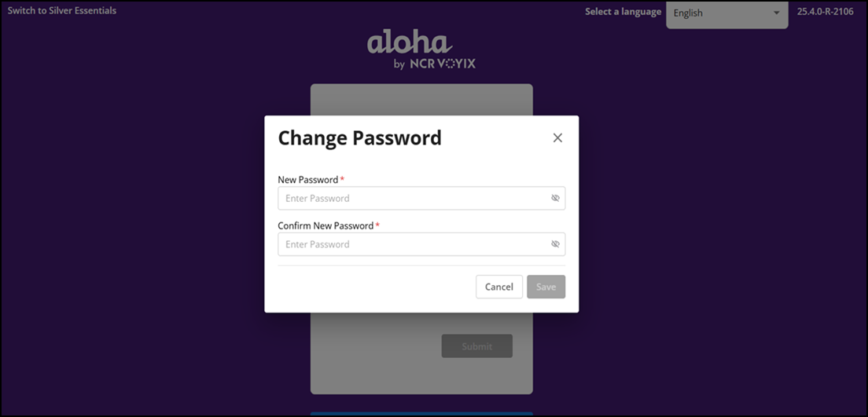Click the version number 25.4.0-R-2106
The height and width of the screenshot is (417, 868).
(x=825, y=12)
